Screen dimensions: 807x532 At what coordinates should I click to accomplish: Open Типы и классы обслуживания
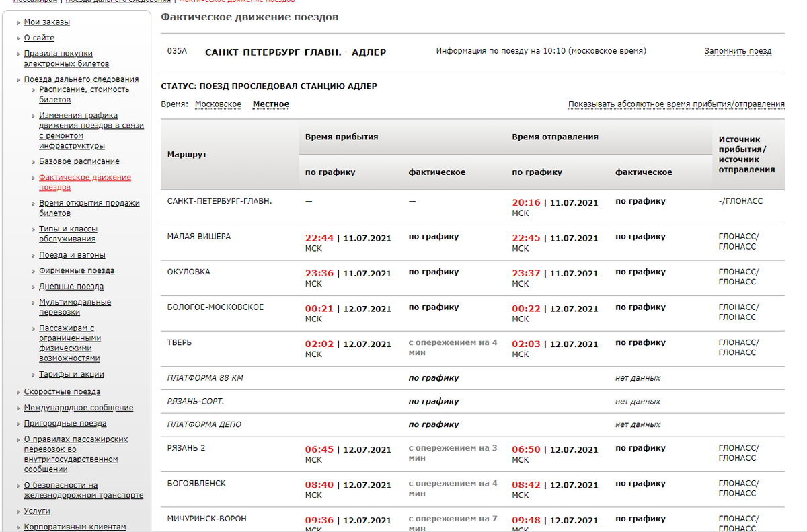point(68,234)
